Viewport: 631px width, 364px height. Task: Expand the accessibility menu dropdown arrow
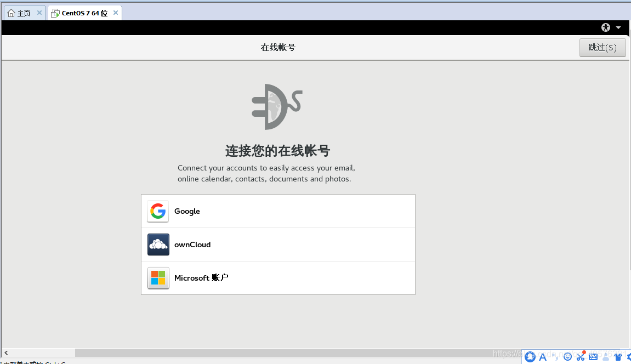(x=618, y=28)
